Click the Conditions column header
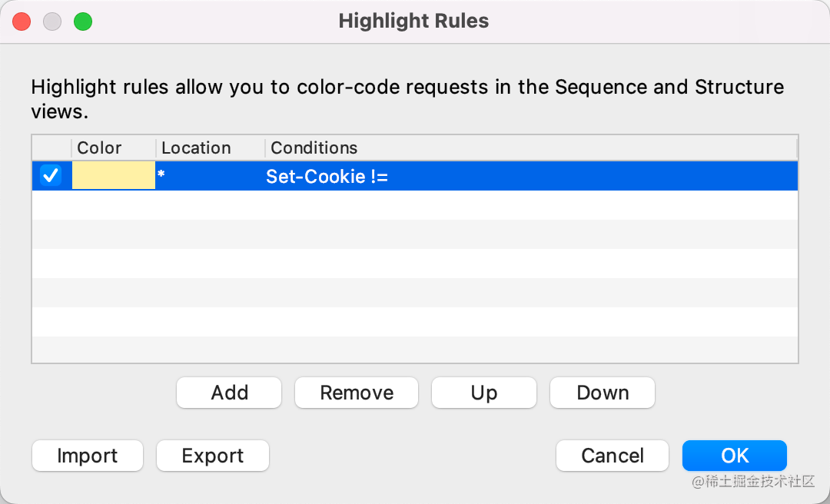Viewport: 830px width, 504px height. pos(314,148)
